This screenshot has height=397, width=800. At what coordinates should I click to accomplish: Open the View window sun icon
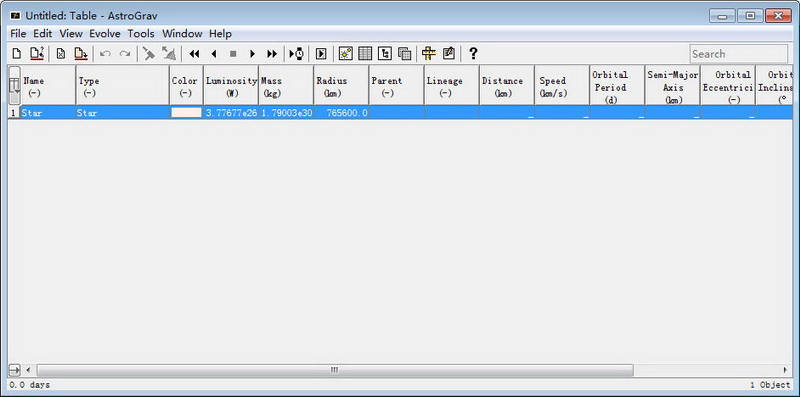pyautogui.click(x=345, y=54)
